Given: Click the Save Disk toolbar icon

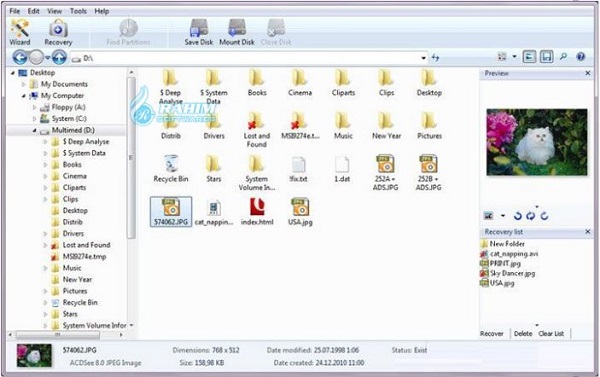Looking at the screenshot, I should [x=199, y=32].
